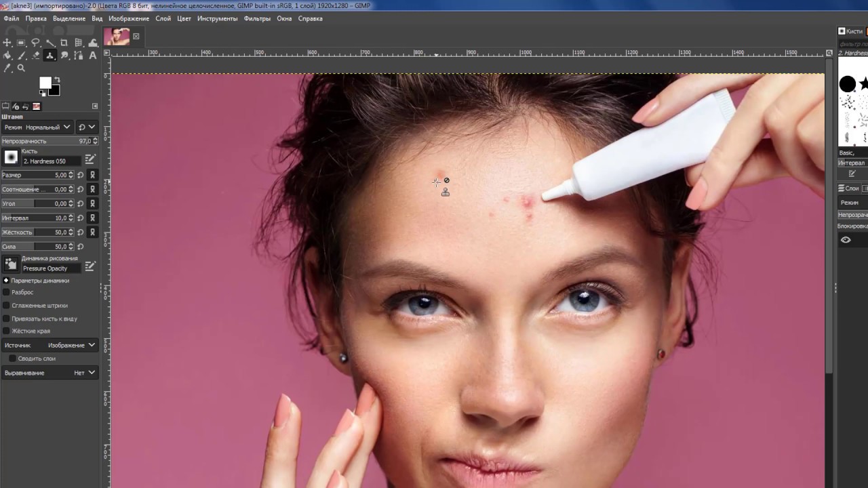
Task: Select the Smudge tool
Action: coord(64,56)
